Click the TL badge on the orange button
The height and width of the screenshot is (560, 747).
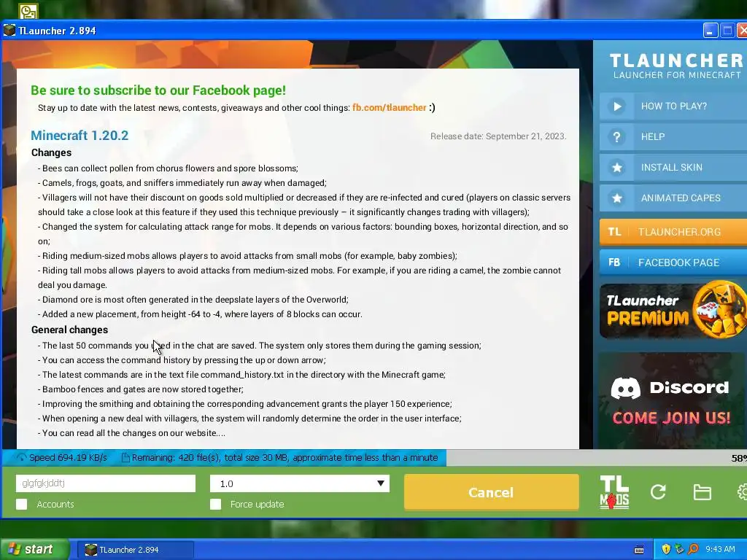click(x=614, y=232)
